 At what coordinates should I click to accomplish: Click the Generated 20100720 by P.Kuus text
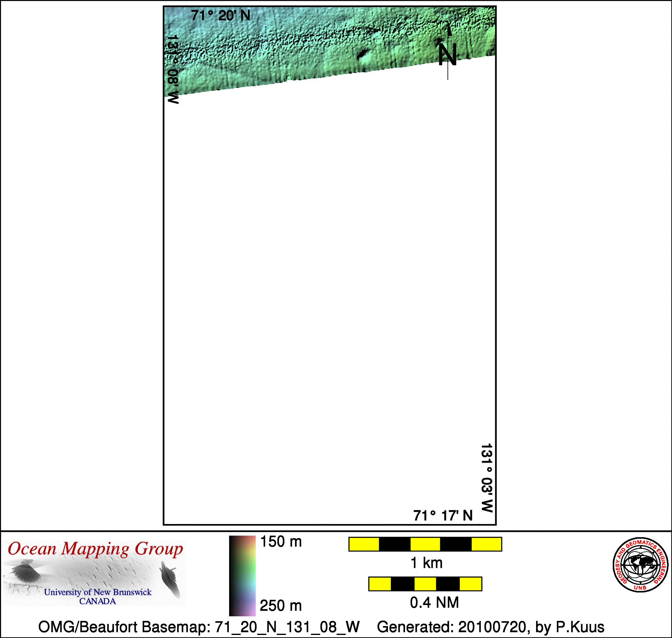(x=491, y=627)
